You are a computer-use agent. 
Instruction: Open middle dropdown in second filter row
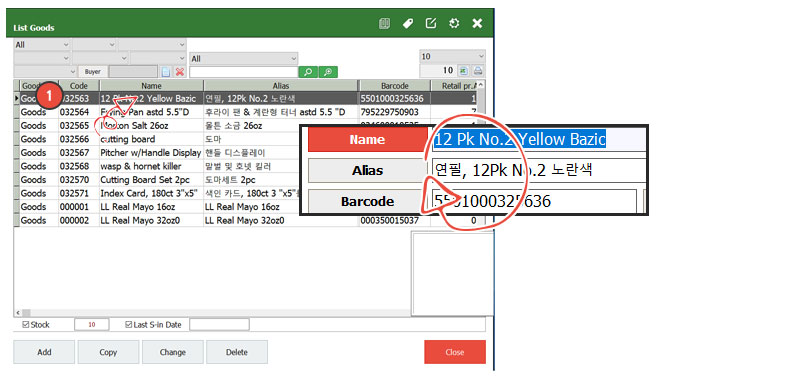pos(100,59)
